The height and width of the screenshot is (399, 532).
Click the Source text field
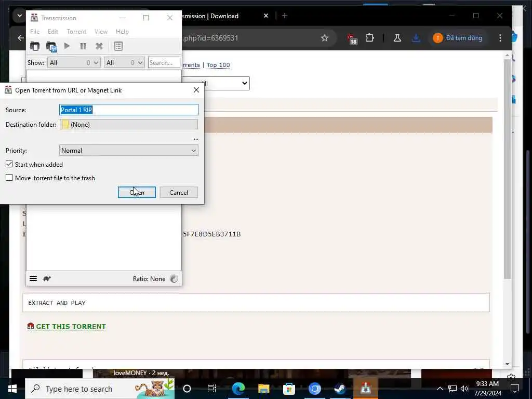pos(129,110)
